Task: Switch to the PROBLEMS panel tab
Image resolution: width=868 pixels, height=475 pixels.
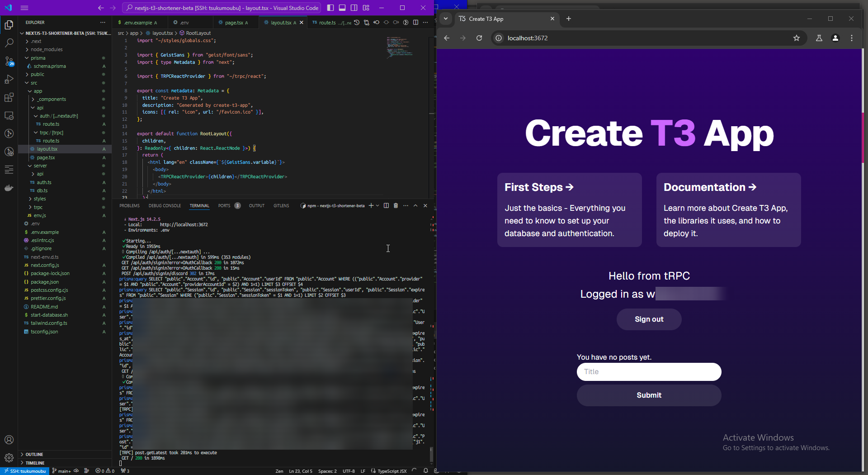Action: [x=129, y=205]
